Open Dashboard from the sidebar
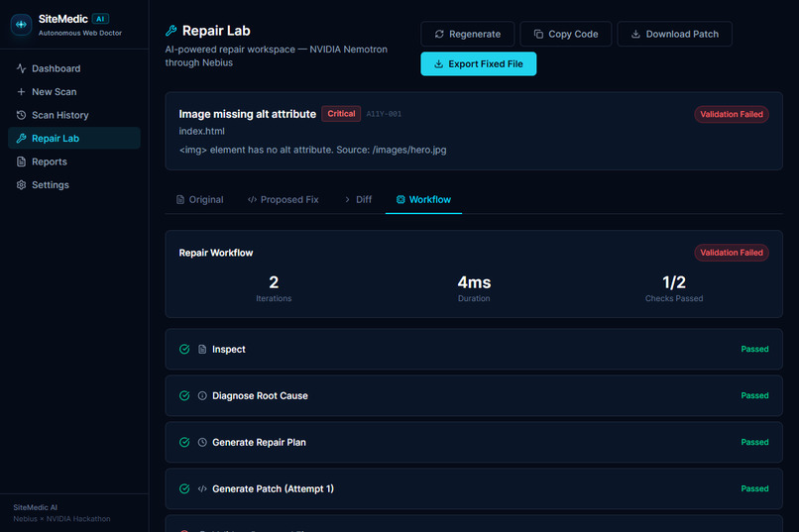Screen dimensions: 799x532 [x=74, y=68]
